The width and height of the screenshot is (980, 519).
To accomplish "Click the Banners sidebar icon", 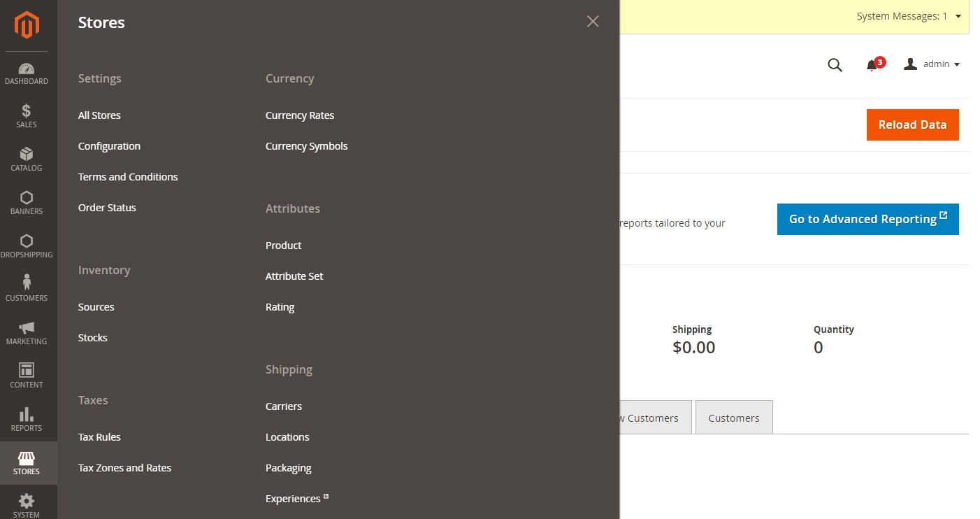I will pos(27,203).
